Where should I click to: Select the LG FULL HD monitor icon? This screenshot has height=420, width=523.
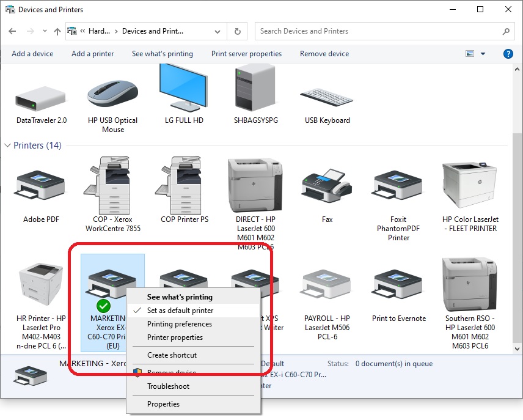pyautogui.click(x=184, y=88)
